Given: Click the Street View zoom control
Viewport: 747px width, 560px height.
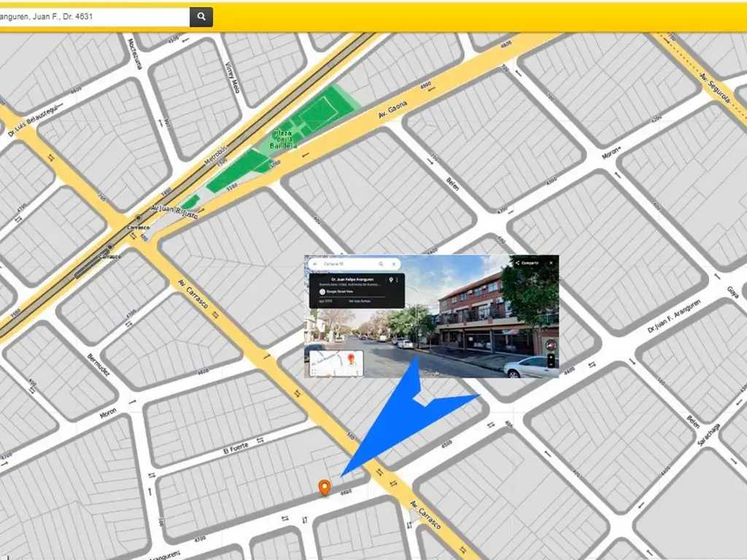Looking at the screenshot, I should click(551, 360).
